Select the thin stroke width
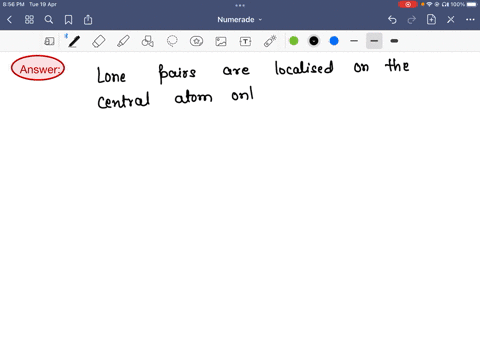Screen dimensions: 480x360 point(354,41)
